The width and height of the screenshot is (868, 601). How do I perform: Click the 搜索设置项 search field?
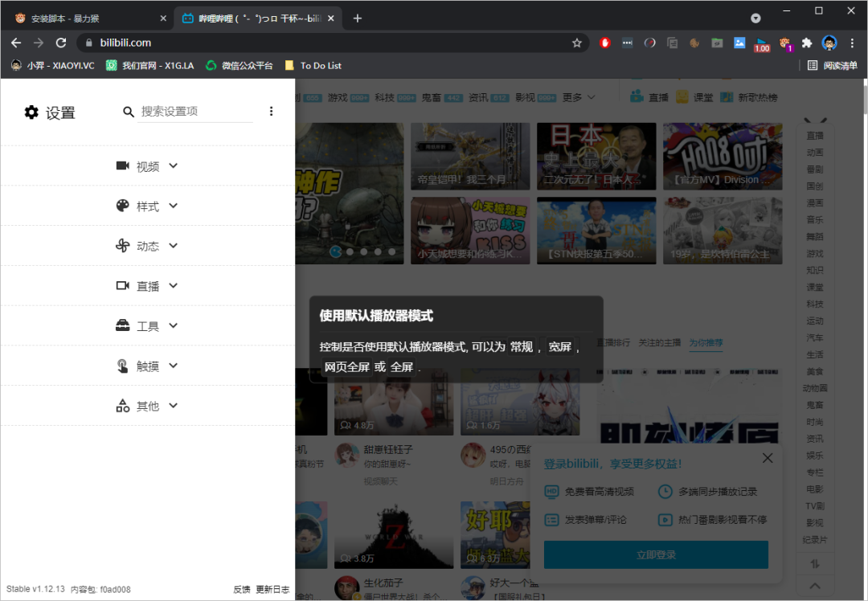(x=195, y=112)
